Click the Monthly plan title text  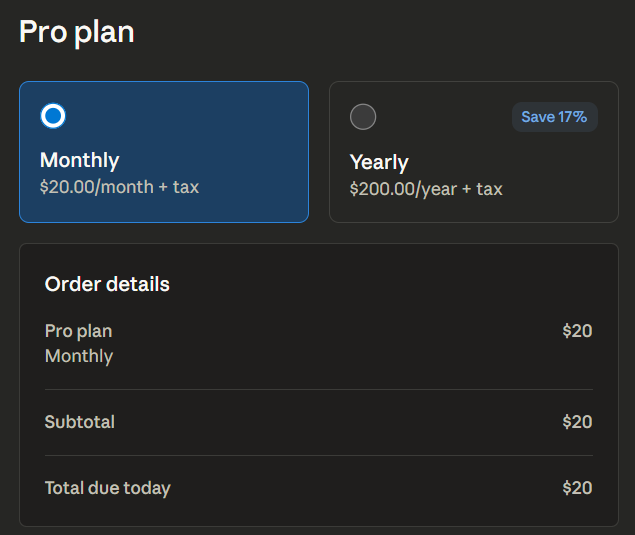click(79, 160)
